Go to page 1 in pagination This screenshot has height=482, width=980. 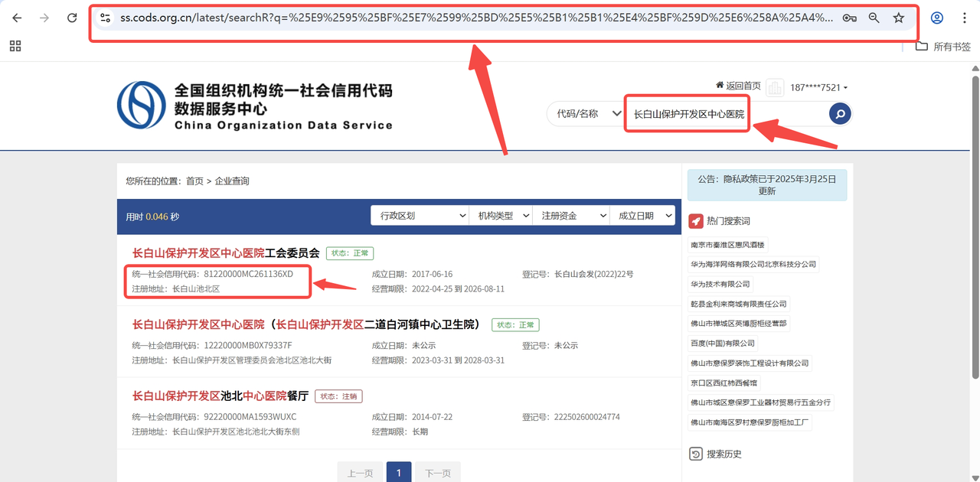pos(398,473)
